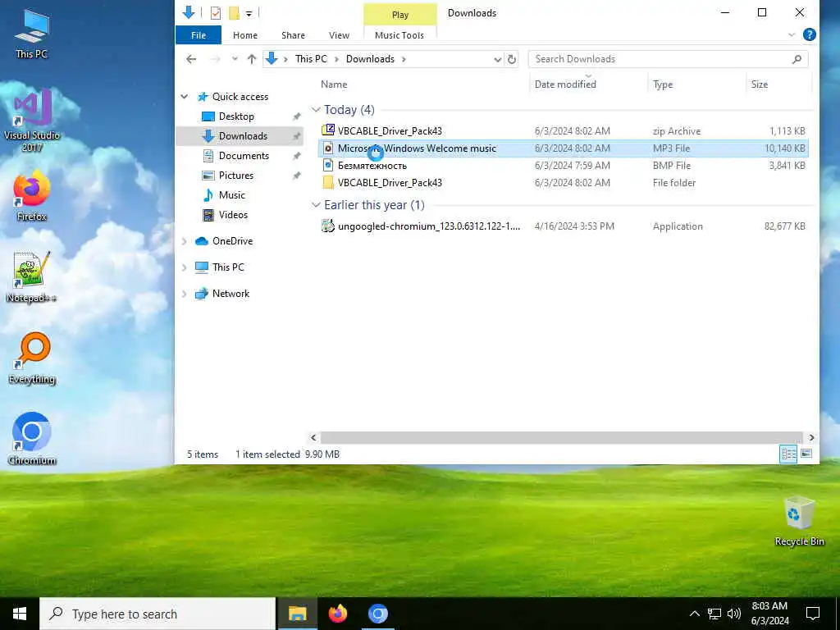The height and width of the screenshot is (630, 840).
Task: Select Documents in navigation pane
Action: coord(244,156)
